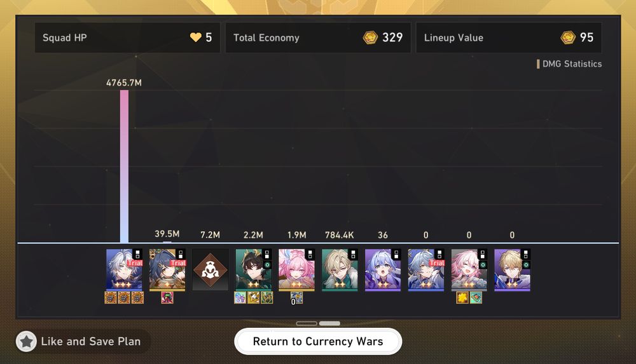The height and width of the screenshot is (364, 636).
Task: Open the DMG Statistics label
Action: (572, 64)
